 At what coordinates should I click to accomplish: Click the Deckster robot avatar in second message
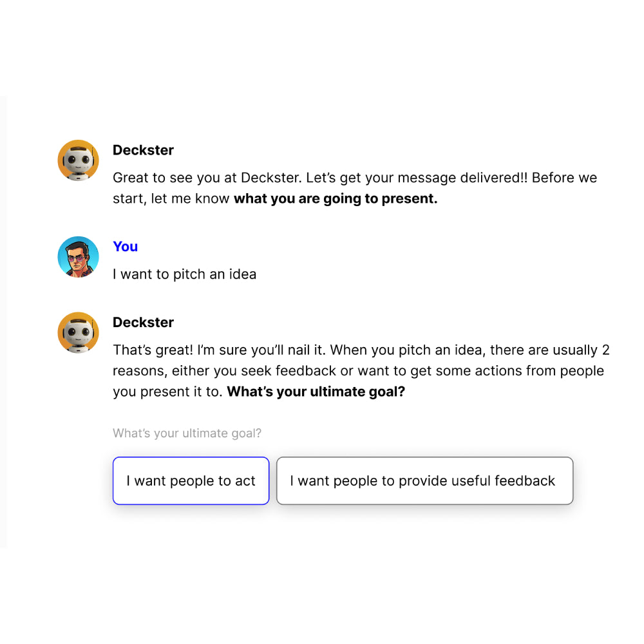(x=78, y=332)
